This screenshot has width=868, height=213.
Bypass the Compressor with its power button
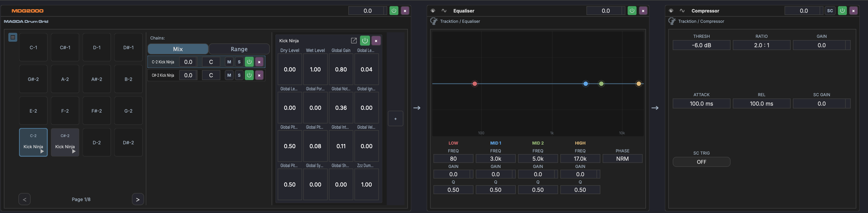(842, 11)
